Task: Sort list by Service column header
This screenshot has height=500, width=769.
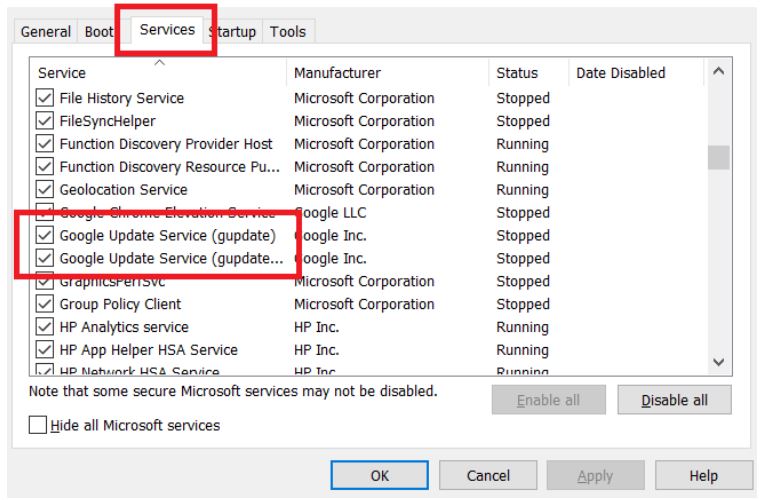Action: 150,73
